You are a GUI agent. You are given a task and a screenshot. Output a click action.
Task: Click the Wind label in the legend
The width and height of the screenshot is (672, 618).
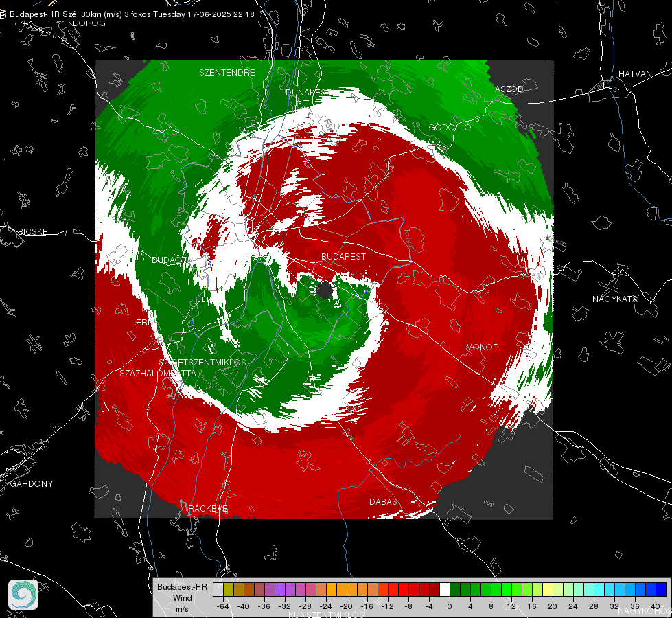coord(182,598)
